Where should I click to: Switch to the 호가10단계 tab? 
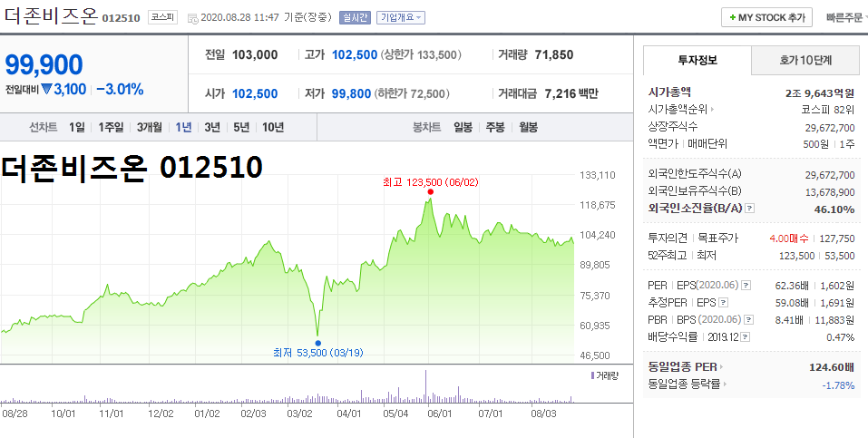click(805, 61)
